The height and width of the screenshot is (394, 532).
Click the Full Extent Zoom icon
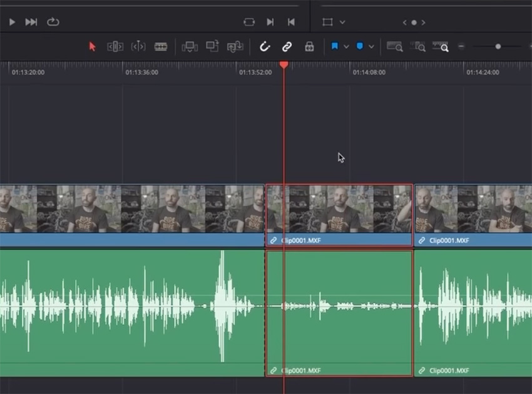[x=394, y=47]
